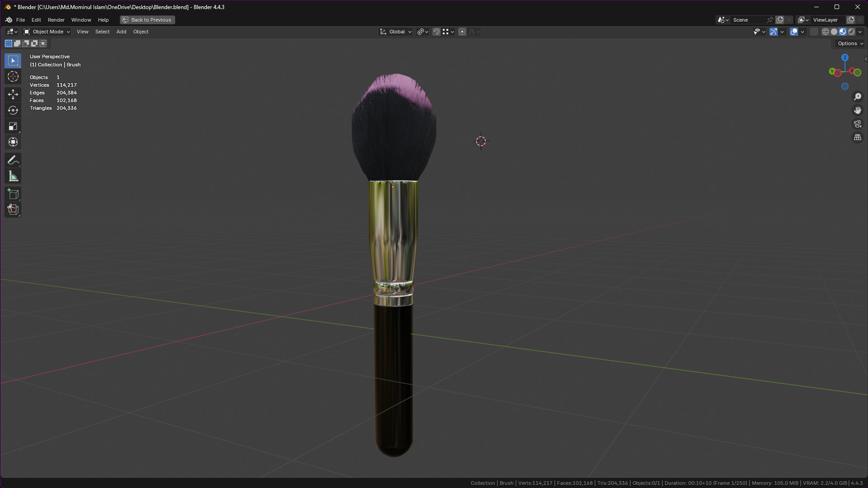Select the Transform tool
The width and height of the screenshot is (868, 488).
13,142
